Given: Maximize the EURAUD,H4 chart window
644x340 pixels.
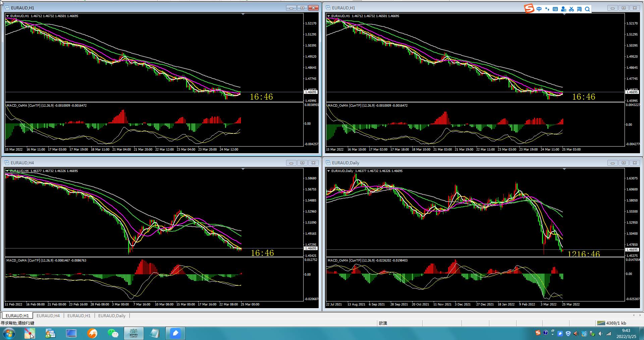Looking at the screenshot, I should pos(302,163).
